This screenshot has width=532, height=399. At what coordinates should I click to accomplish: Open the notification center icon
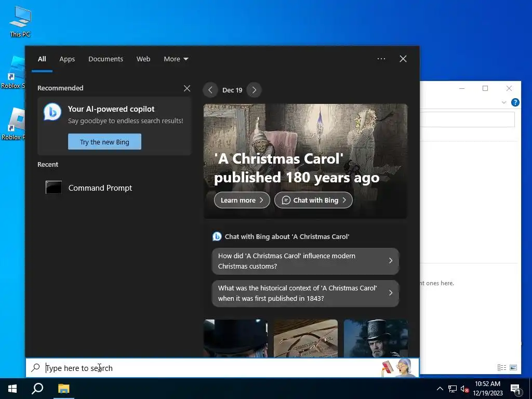(x=515, y=389)
